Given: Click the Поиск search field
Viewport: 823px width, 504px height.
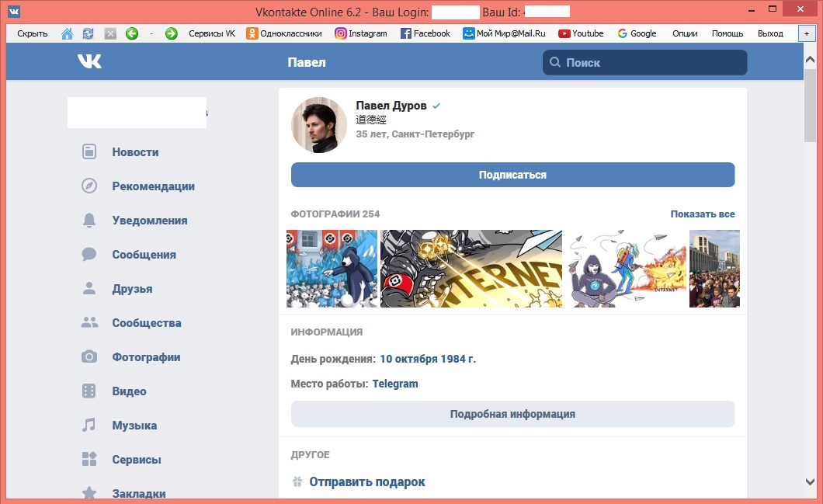Looking at the screenshot, I should (x=644, y=62).
